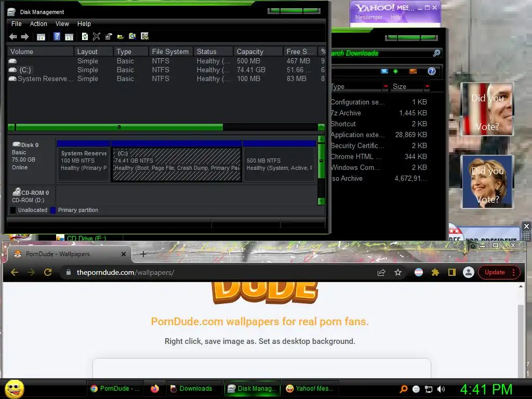Bookmark this page with the star icon
Viewport: 532px width, 399px height.
(x=398, y=272)
